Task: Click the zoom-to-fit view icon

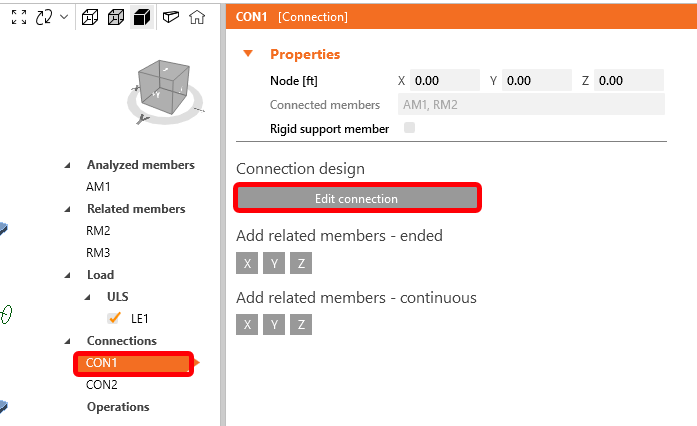Action: (x=19, y=17)
